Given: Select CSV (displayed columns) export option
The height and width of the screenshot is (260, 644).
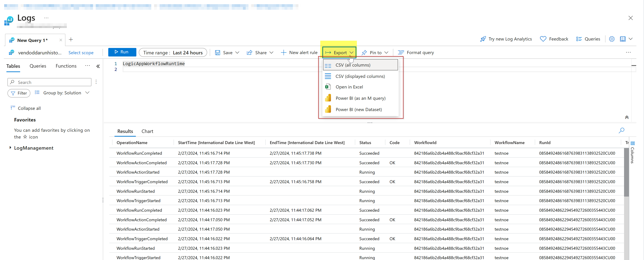Looking at the screenshot, I should tap(360, 76).
